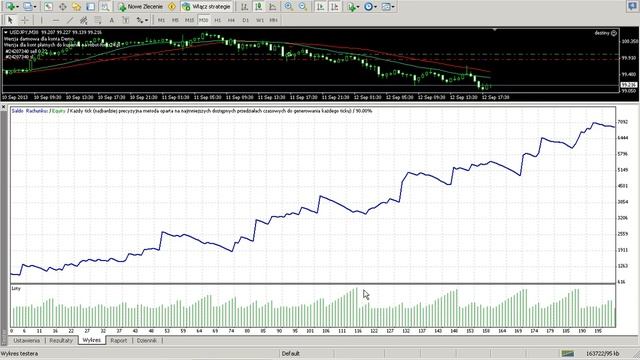Open the Rezultaty tab
Viewport: 640px width, 360px height.
pos(61,340)
